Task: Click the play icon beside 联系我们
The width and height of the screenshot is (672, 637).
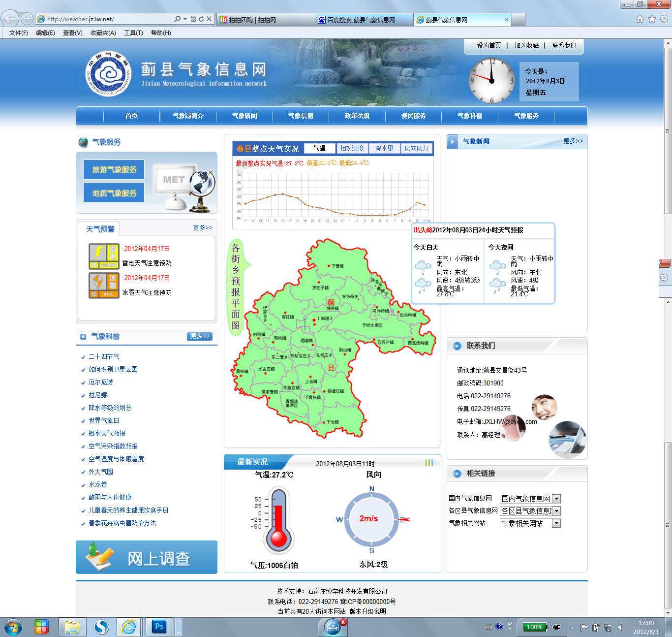Action: click(457, 346)
